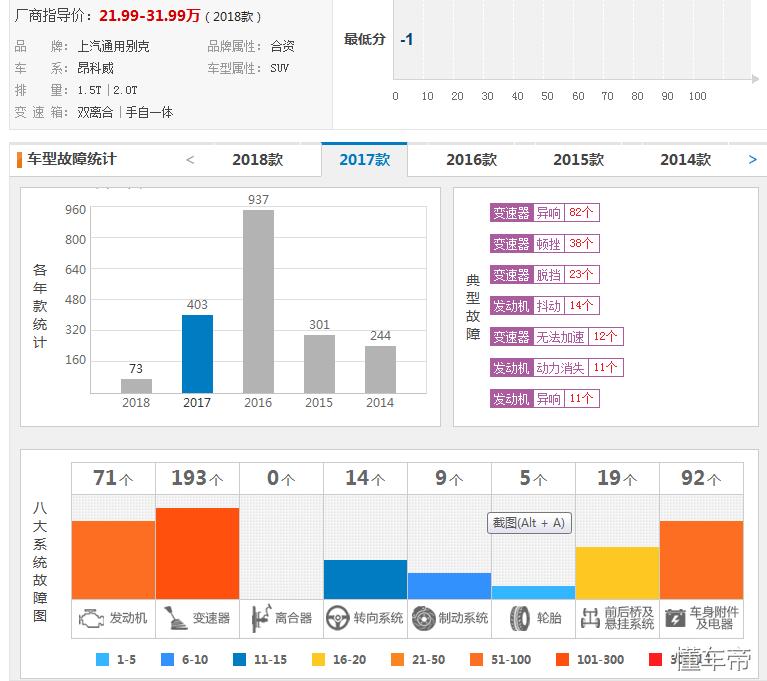Click the blue brake system bar

click(450, 586)
